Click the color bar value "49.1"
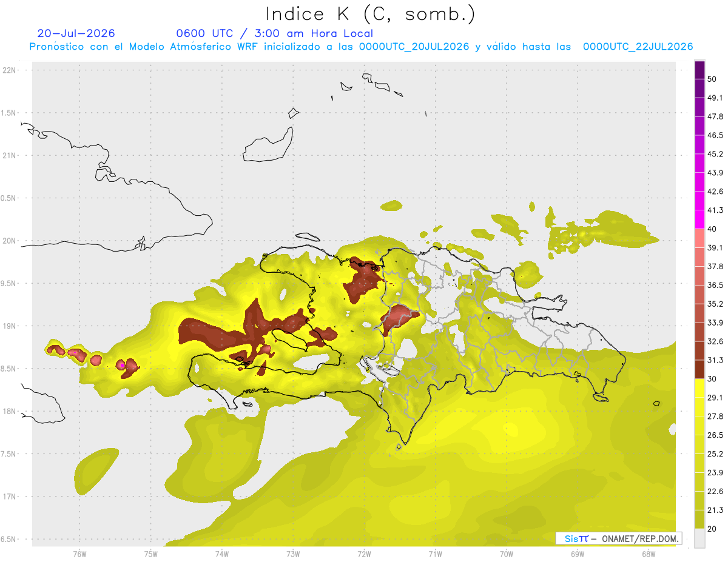This screenshot has height=562, width=728. (x=715, y=98)
